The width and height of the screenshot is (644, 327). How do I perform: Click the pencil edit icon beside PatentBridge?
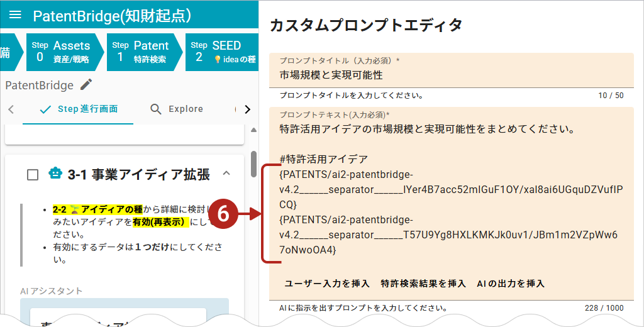tap(86, 85)
